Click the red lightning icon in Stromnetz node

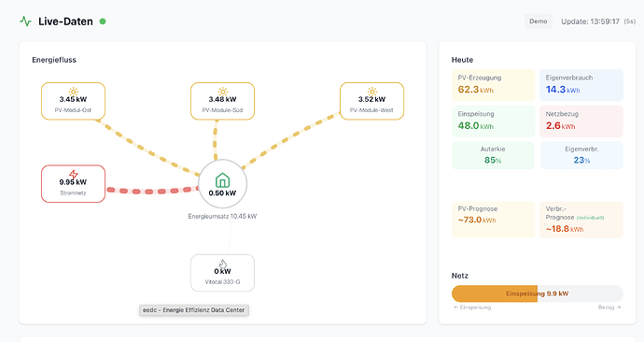(73, 174)
